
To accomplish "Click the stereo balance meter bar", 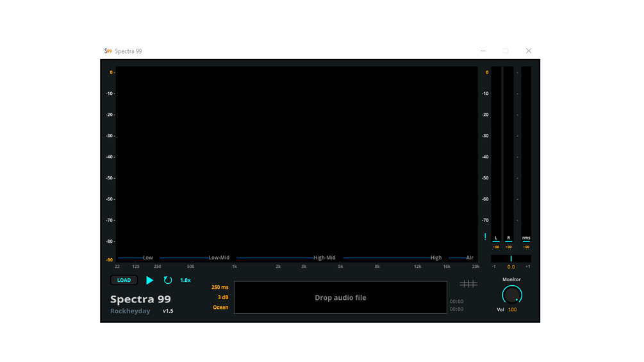I will pyautogui.click(x=511, y=259).
